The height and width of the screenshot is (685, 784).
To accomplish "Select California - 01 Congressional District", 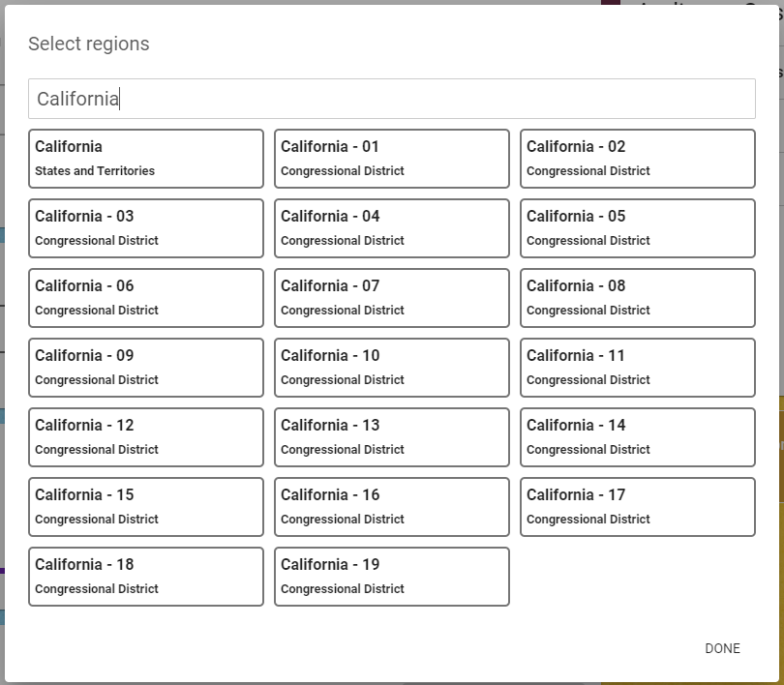I will (x=392, y=159).
